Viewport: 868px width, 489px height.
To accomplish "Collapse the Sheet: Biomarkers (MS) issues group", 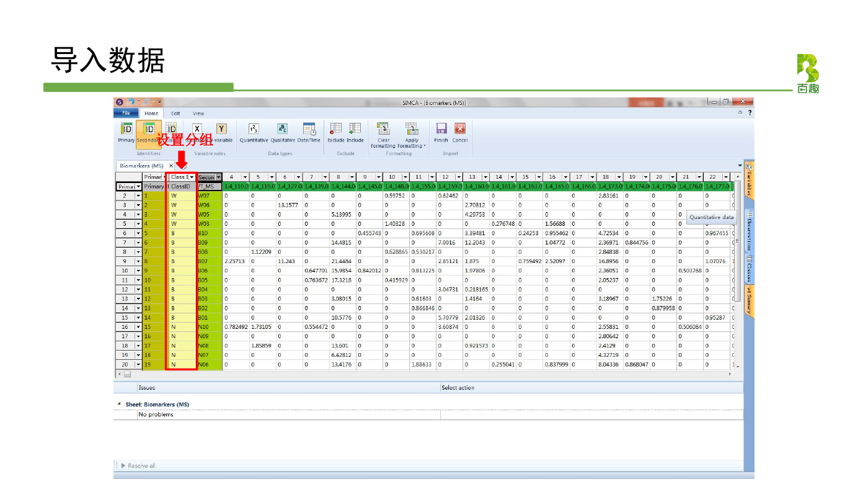I will (x=119, y=404).
